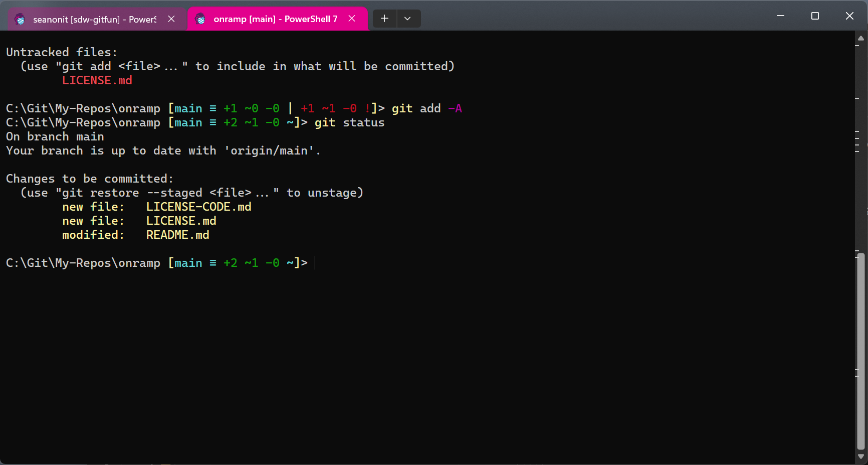Image resolution: width=868 pixels, height=465 pixels.
Task: Close the onramp tab
Action: (351, 18)
